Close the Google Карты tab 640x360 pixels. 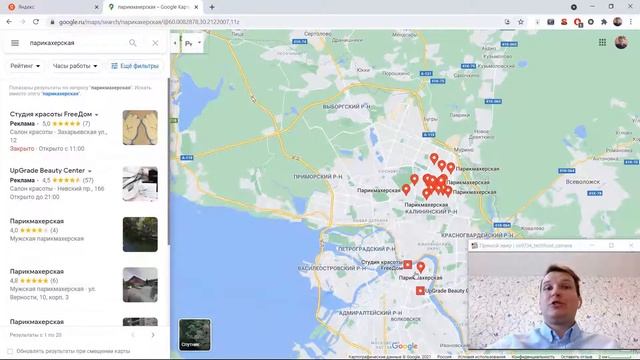pyautogui.click(x=196, y=7)
